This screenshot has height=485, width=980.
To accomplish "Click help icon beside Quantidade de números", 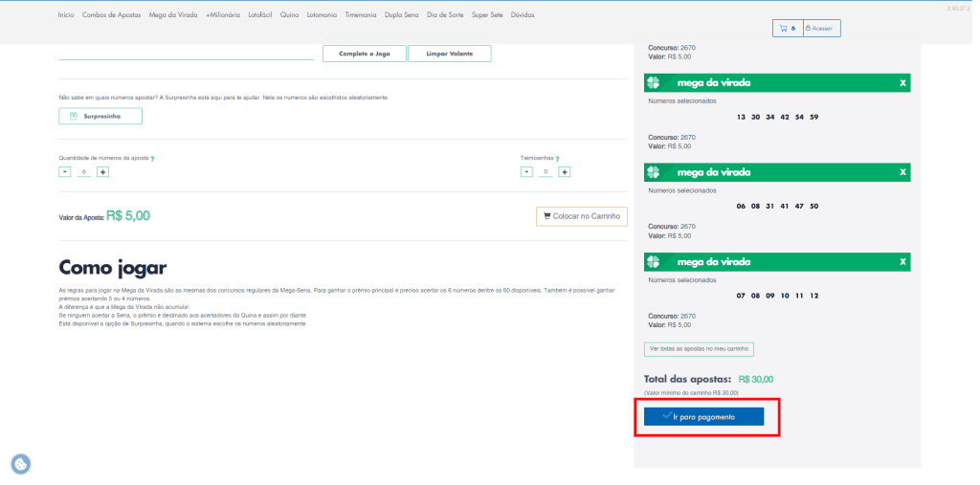I will 152,159.
